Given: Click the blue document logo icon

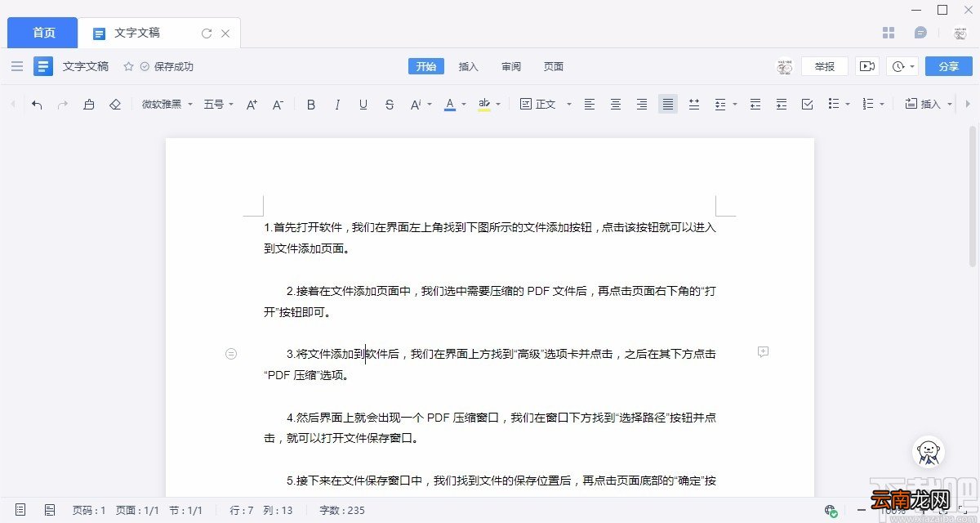Looking at the screenshot, I should [x=43, y=66].
